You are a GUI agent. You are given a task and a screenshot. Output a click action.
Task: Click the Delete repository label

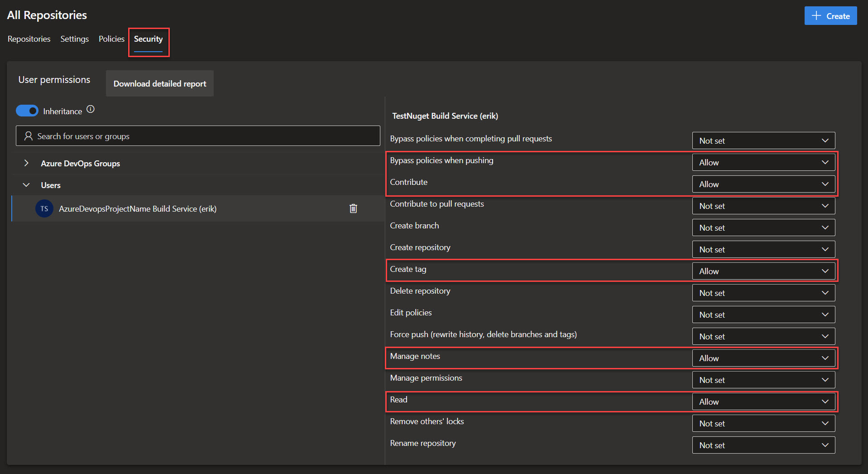(420, 291)
